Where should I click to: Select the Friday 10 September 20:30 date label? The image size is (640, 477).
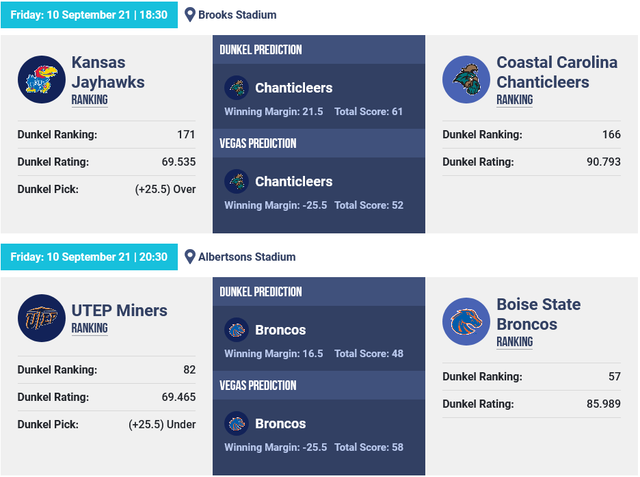(x=89, y=257)
